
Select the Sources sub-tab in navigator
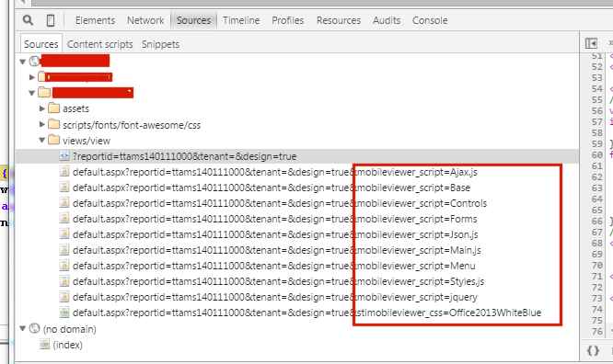point(41,44)
